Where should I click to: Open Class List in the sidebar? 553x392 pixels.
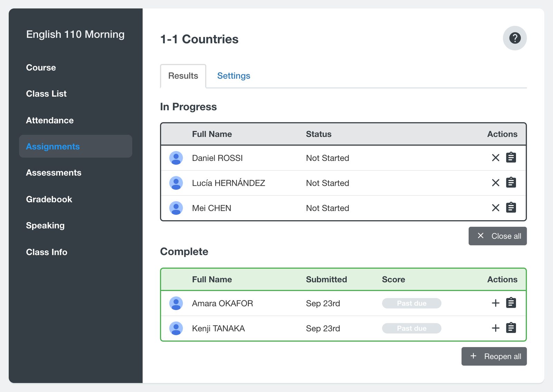click(x=46, y=94)
